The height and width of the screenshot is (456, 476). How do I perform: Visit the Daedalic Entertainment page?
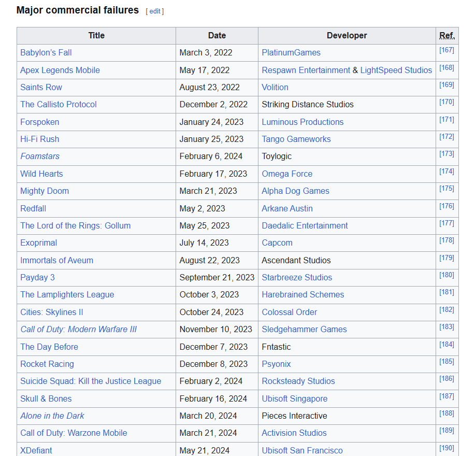pos(305,225)
